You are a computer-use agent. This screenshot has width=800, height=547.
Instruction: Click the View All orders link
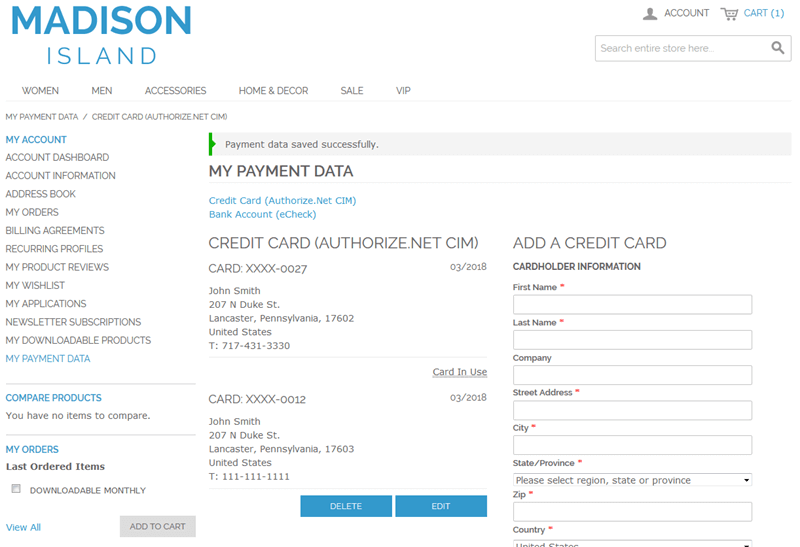23,527
